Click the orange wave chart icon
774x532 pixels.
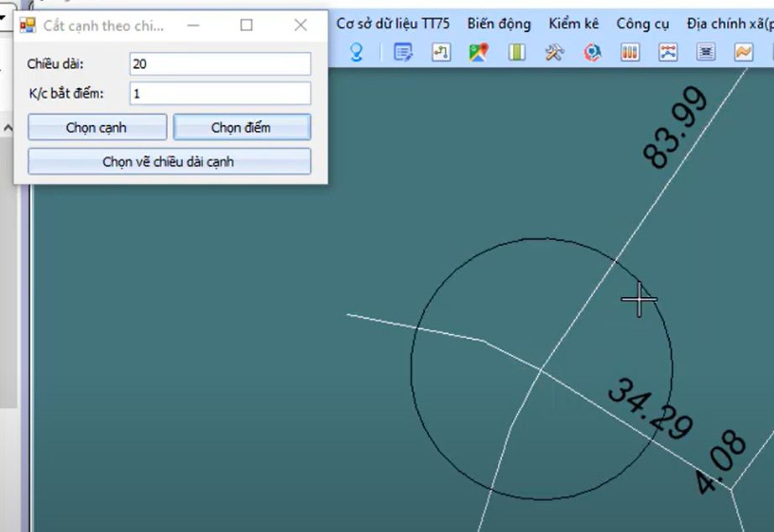coord(744,53)
